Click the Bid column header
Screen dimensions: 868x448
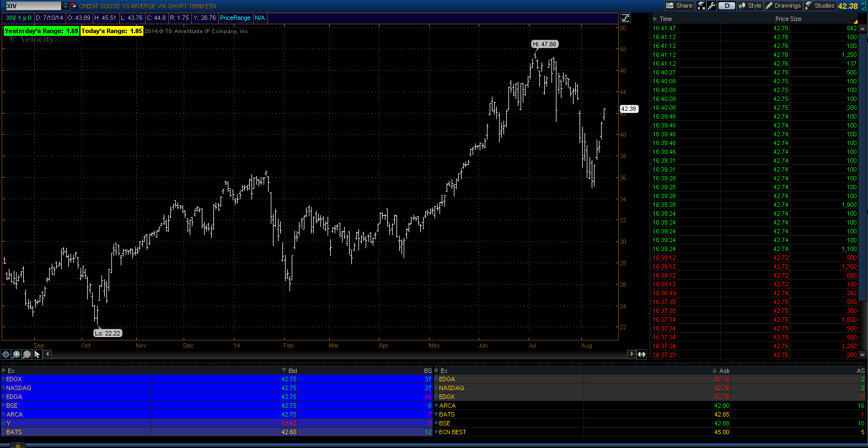coord(292,371)
